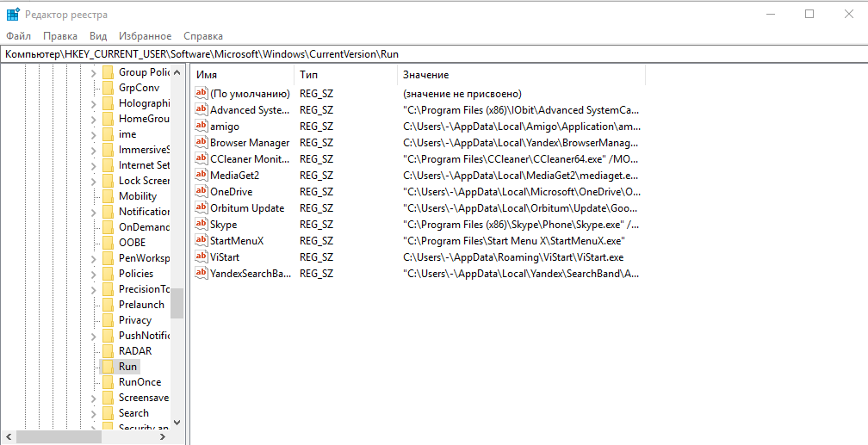Click the ime folder icon

(108, 134)
